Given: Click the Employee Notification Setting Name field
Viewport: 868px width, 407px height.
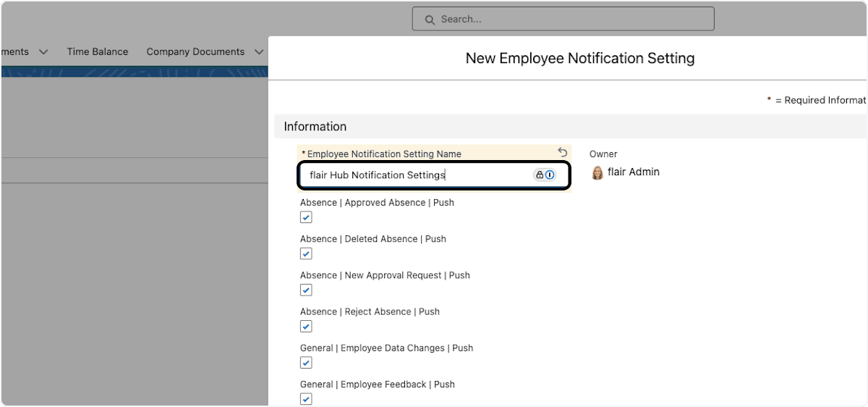Looking at the screenshot, I should click(x=434, y=175).
